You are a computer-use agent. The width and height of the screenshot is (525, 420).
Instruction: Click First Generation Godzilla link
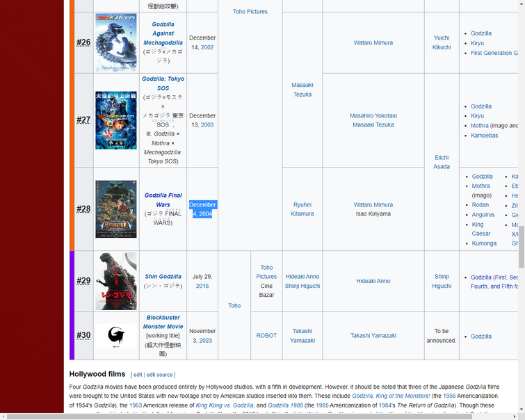(x=494, y=53)
